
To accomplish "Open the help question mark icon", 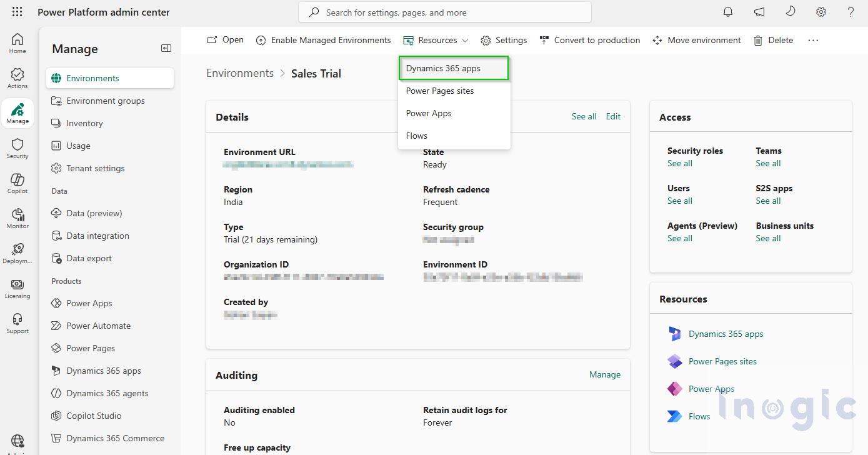I will coord(851,12).
